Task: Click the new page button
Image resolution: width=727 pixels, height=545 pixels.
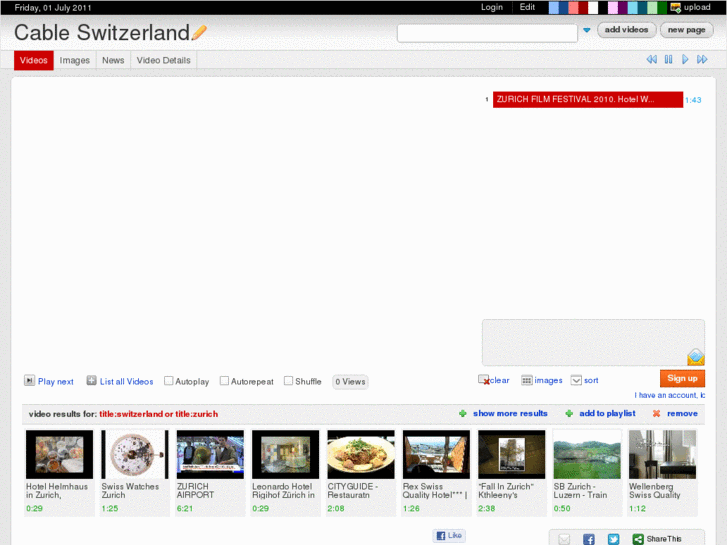Action: point(687,30)
